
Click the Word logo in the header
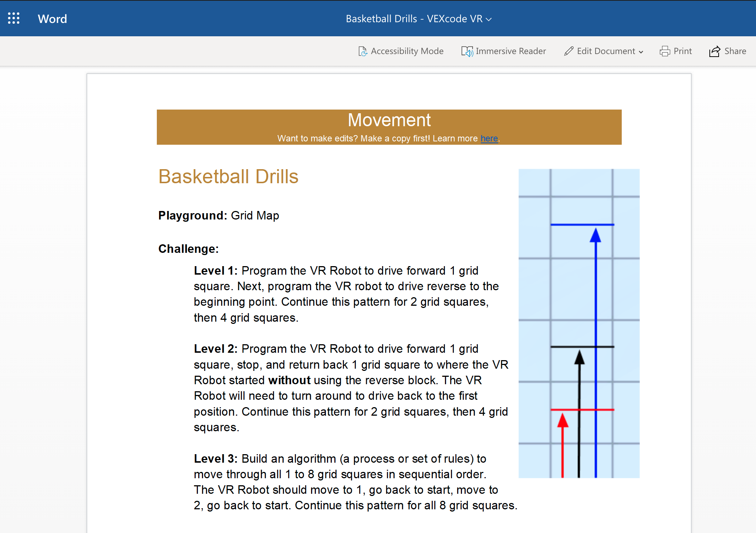(52, 19)
